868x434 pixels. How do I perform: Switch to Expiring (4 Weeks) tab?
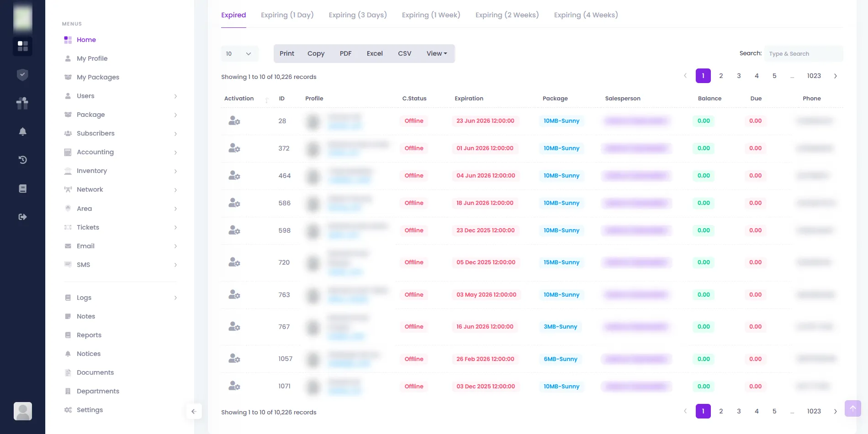586,15
